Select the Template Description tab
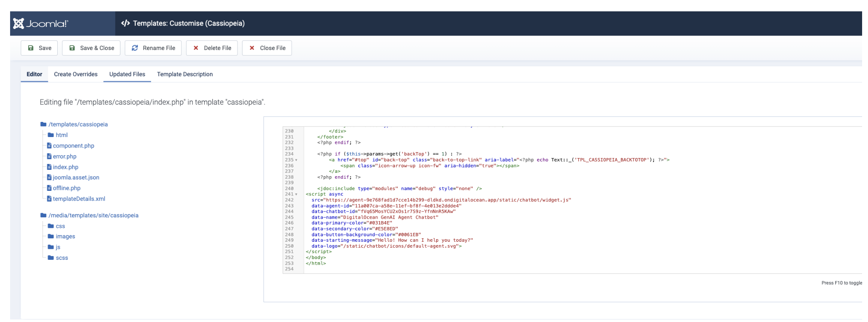Viewport: 868px width, 322px height. (x=185, y=74)
